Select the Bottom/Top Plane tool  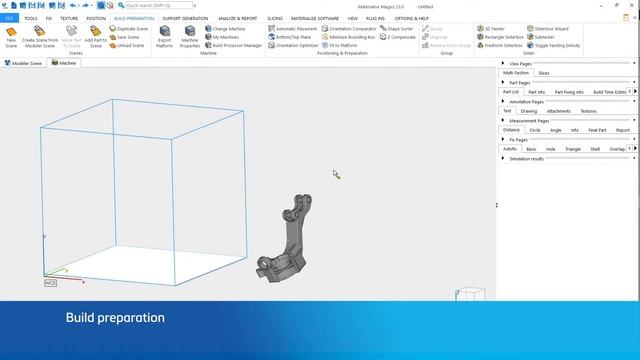click(289, 37)
